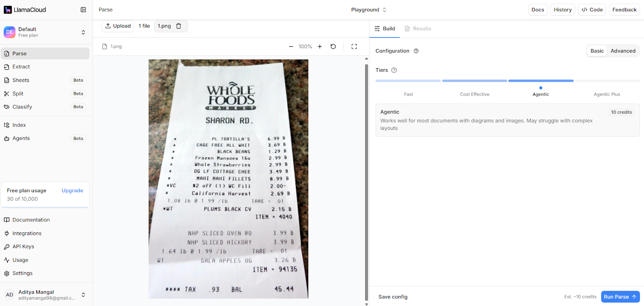Open the Code view button
The height and width of the screenshot is (306, 644).
[x=592, y=10]
